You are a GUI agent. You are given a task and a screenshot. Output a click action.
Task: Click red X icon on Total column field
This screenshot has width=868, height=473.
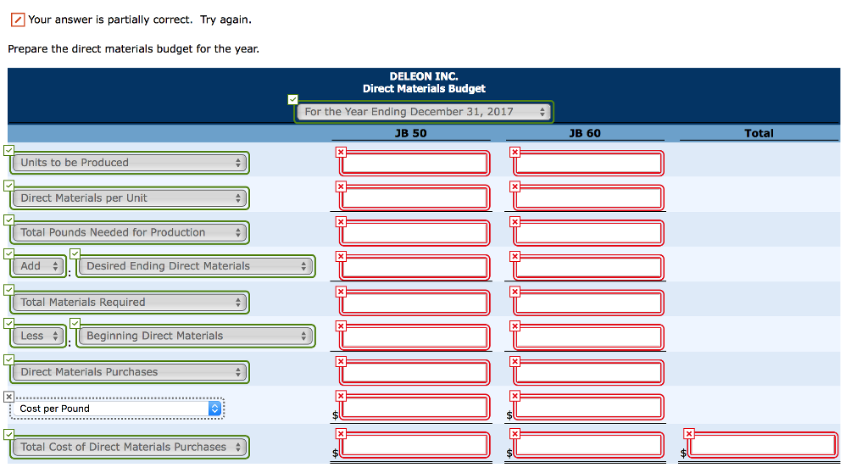click(x=688, y=434)
